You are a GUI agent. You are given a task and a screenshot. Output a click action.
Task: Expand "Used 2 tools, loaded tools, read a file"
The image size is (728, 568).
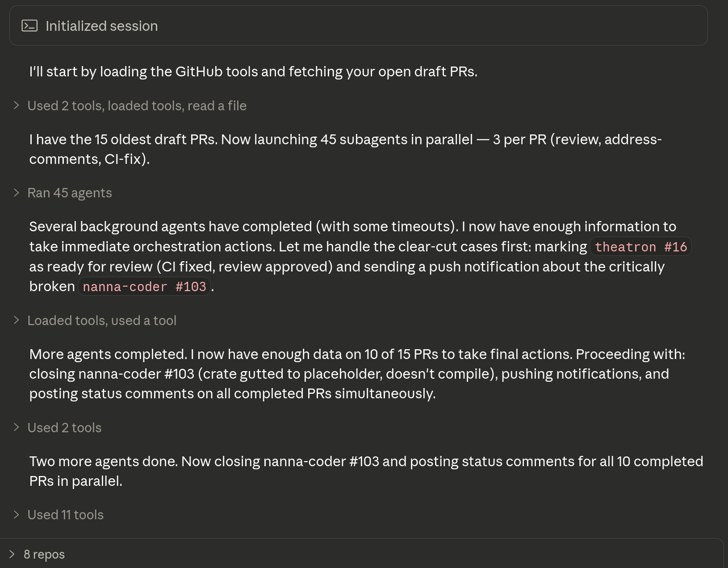click(x=137, y=106)
